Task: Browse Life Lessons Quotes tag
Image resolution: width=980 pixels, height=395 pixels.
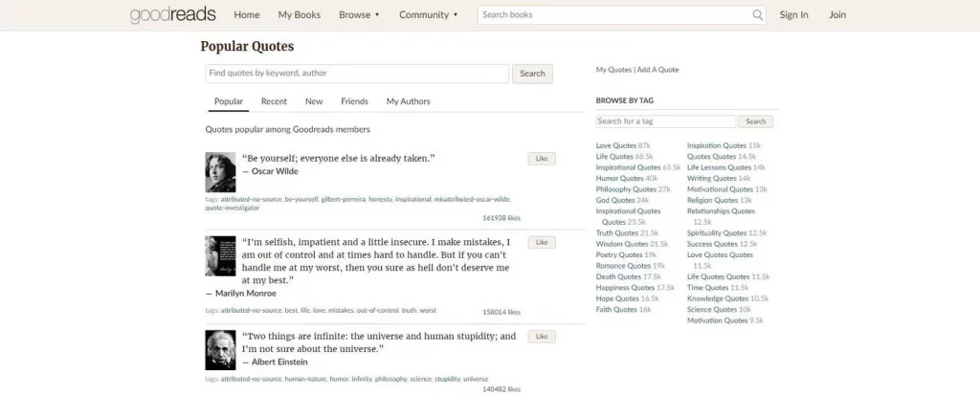Action: click(720, 167)
